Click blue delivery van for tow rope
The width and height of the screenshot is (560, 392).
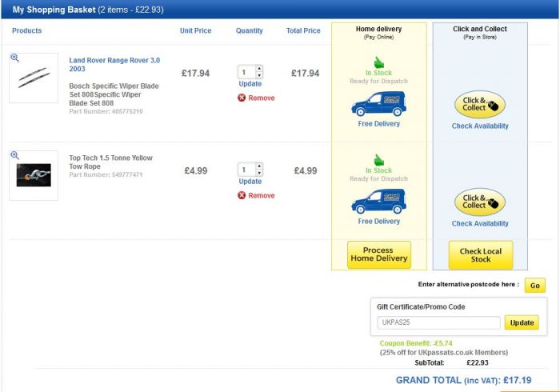click(379, 202)
